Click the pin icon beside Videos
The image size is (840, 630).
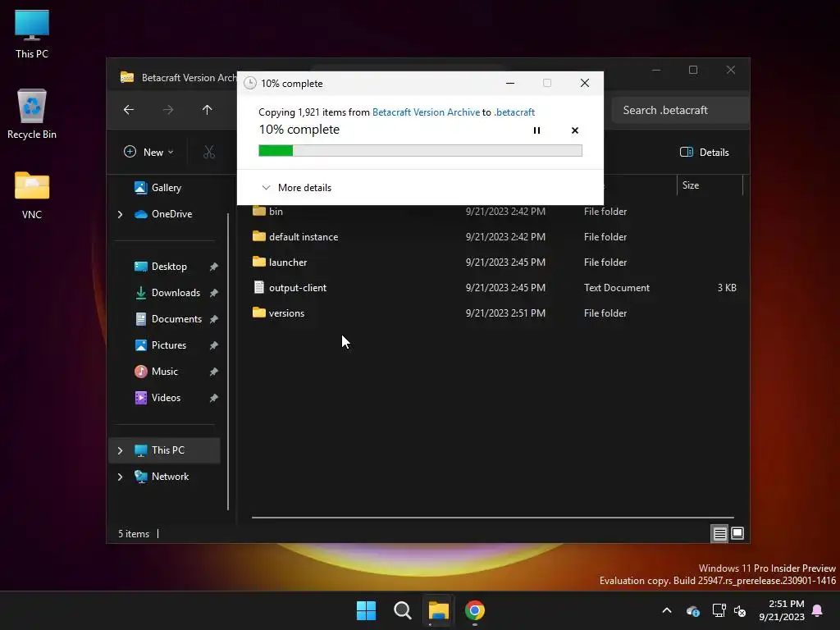click(214, 398)
